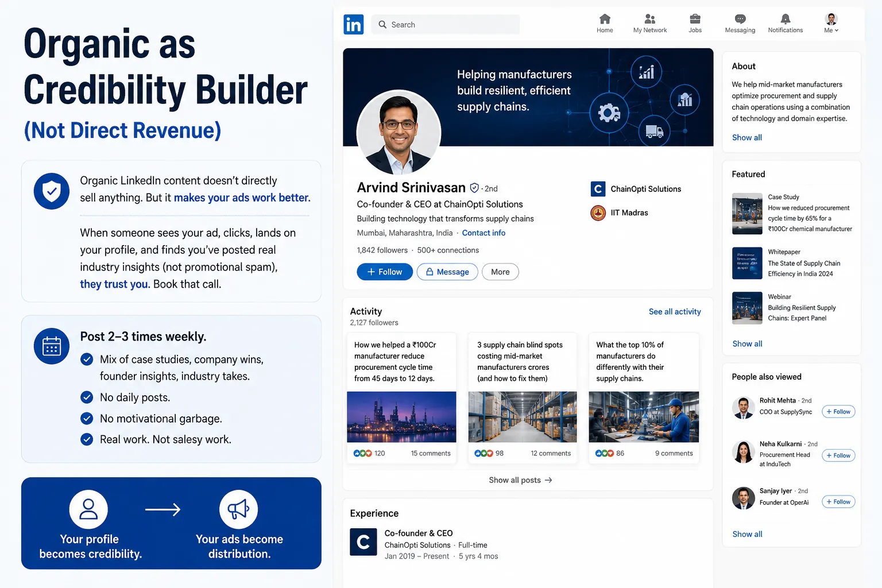Open the Contact info link
This screenshot has height=588, width=882.
(483, 233)
